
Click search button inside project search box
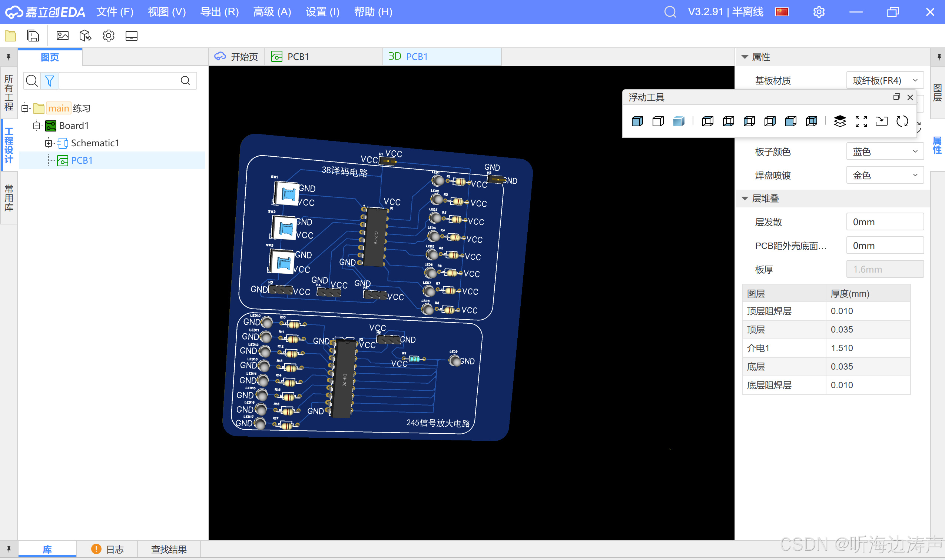(x=185, y=80)
